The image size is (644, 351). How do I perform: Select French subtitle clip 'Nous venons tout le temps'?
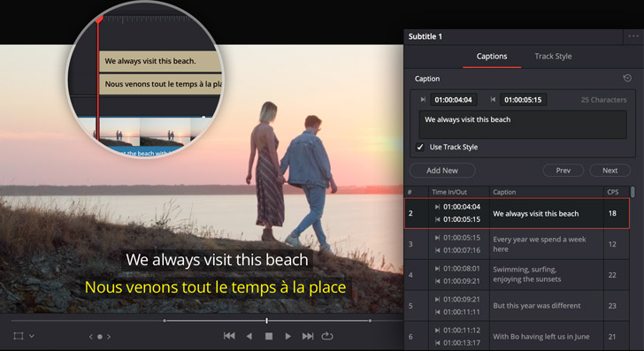[x=160, y=84]
